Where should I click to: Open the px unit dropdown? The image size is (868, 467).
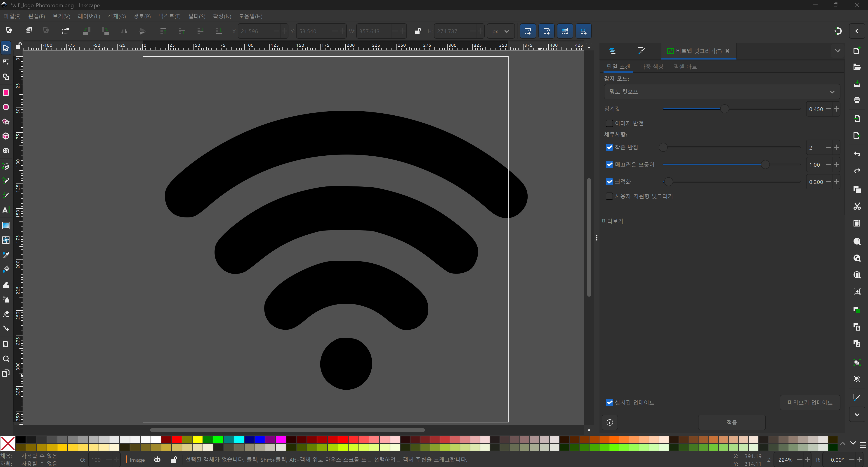[500, 31]
